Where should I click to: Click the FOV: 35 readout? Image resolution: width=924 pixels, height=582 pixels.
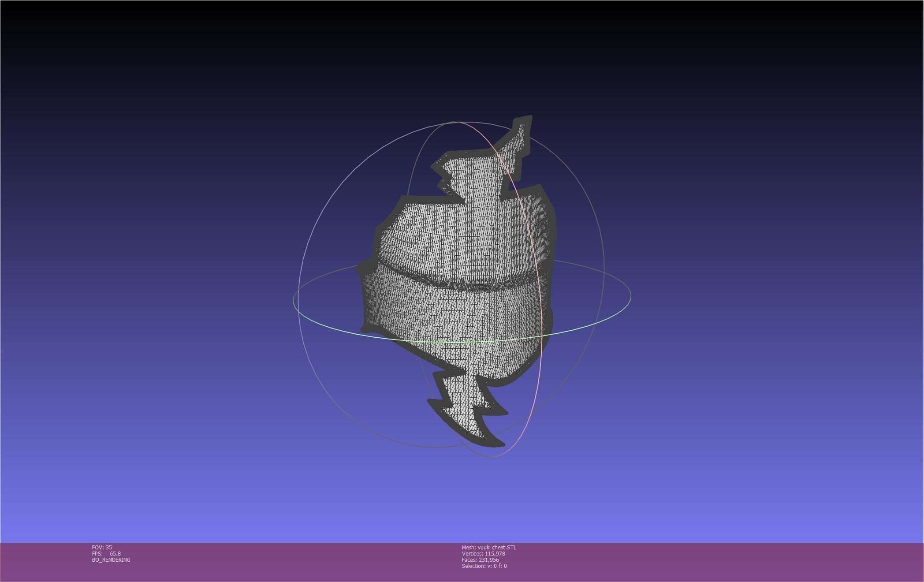point(102,547)
